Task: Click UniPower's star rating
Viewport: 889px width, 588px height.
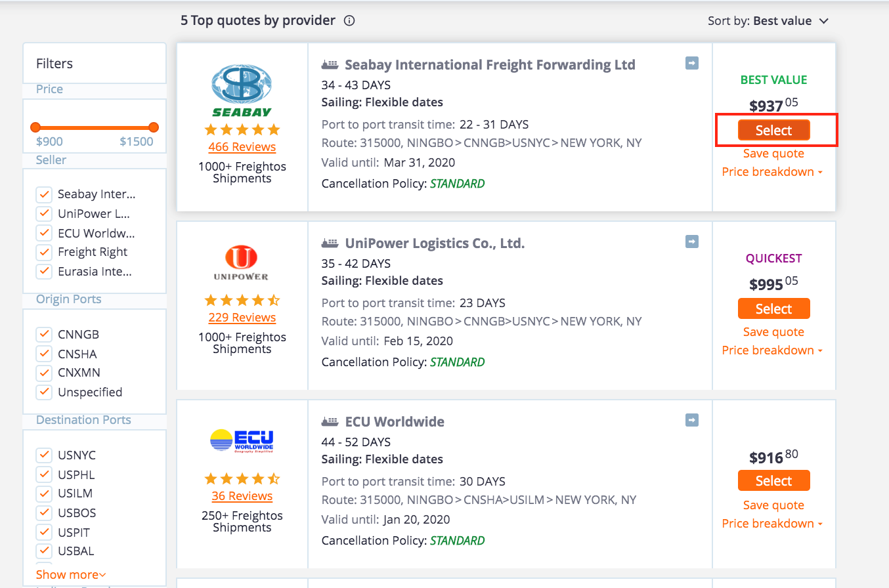Action: click(x=242, y=301)
